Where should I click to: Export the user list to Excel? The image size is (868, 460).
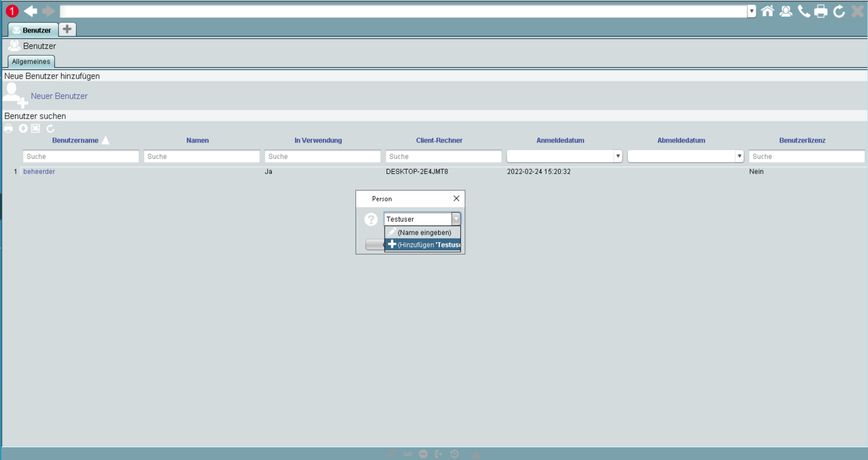point(35,128)
